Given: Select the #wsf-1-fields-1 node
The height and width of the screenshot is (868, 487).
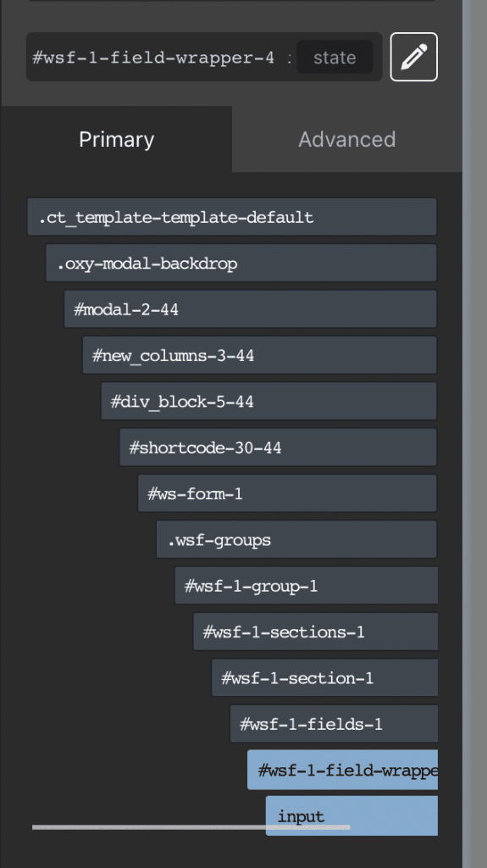Looking at the screenshot, I should (x=334, y=724).
